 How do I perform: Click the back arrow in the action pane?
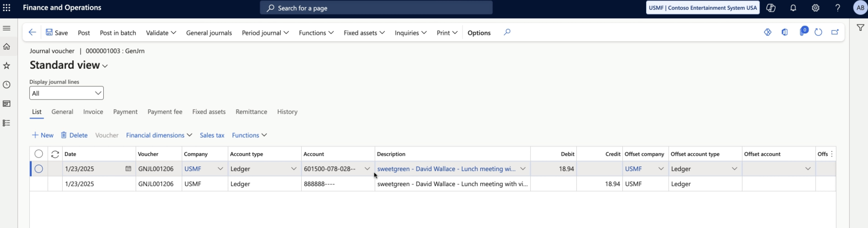coord(32,32)
